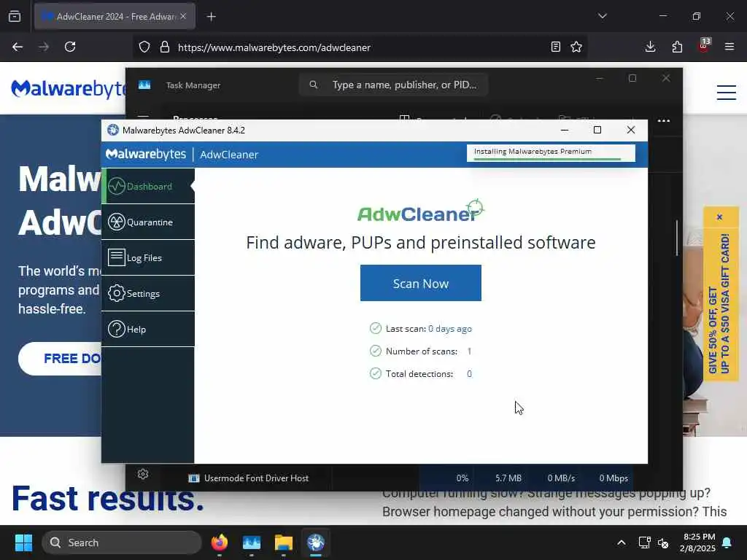Open the Quarantine section in AdwCleaner
The image size is (747, 560).
pos(148,222)
